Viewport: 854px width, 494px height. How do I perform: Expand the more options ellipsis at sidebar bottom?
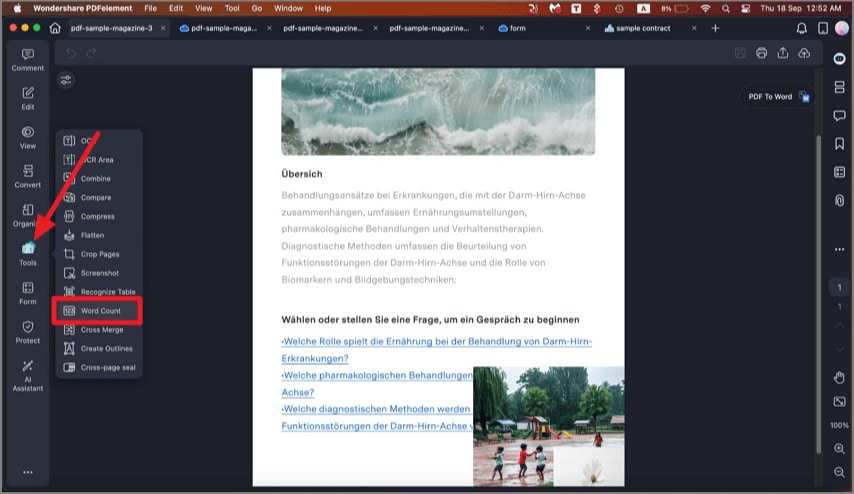(x=28, y=472)
